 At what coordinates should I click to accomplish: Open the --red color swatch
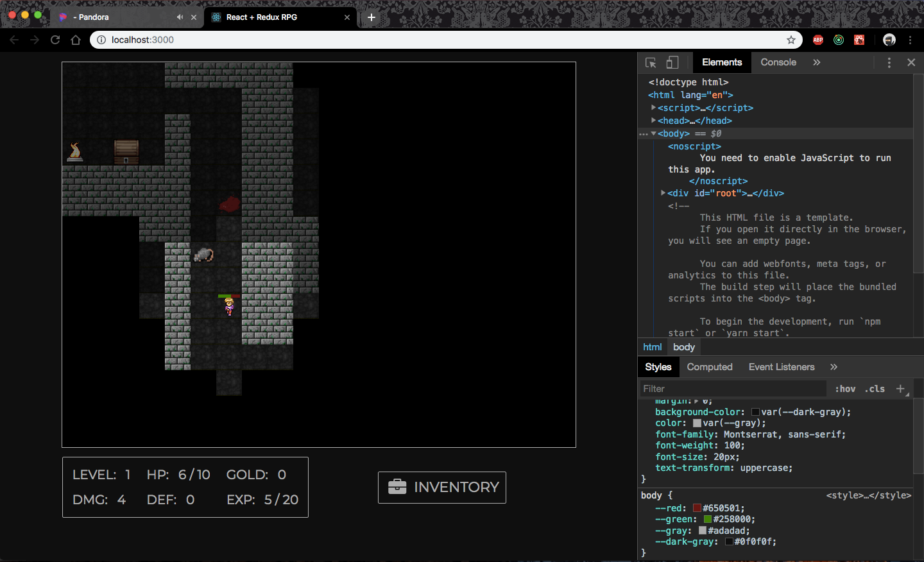pos(697,508)
